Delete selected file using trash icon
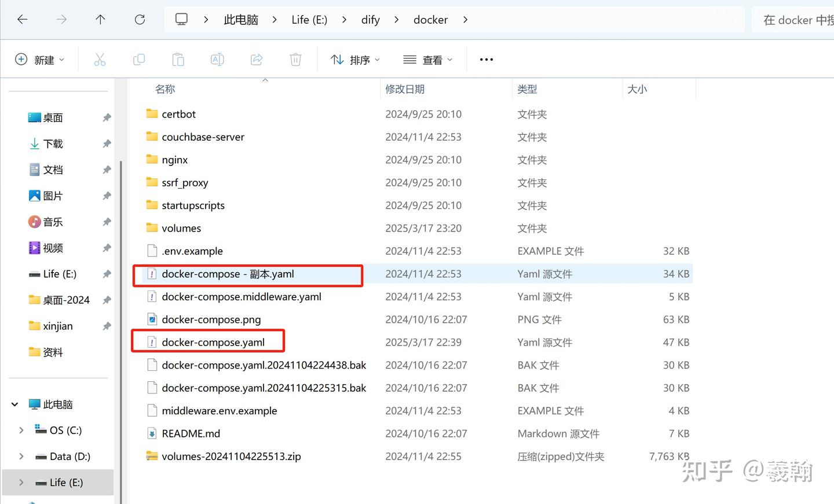834x504 pixels. [295, 59]
